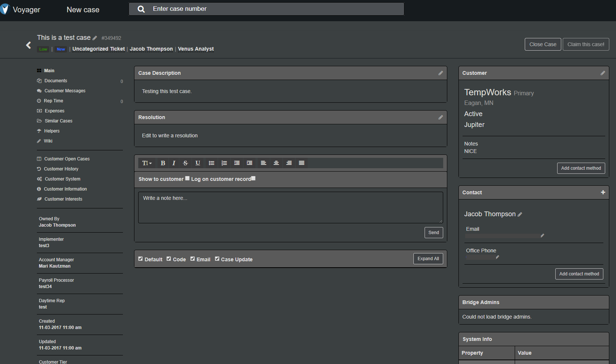Justify note text

302,163
